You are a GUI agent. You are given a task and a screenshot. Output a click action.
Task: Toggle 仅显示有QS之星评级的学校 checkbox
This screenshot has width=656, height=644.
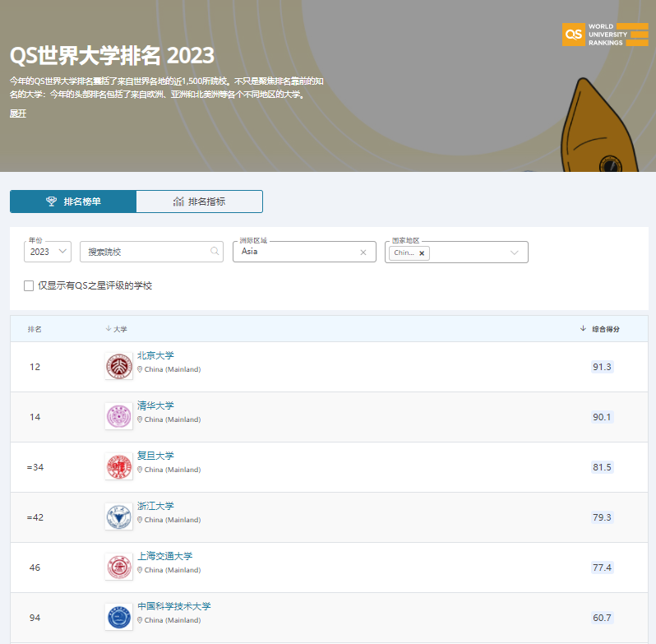29,285
